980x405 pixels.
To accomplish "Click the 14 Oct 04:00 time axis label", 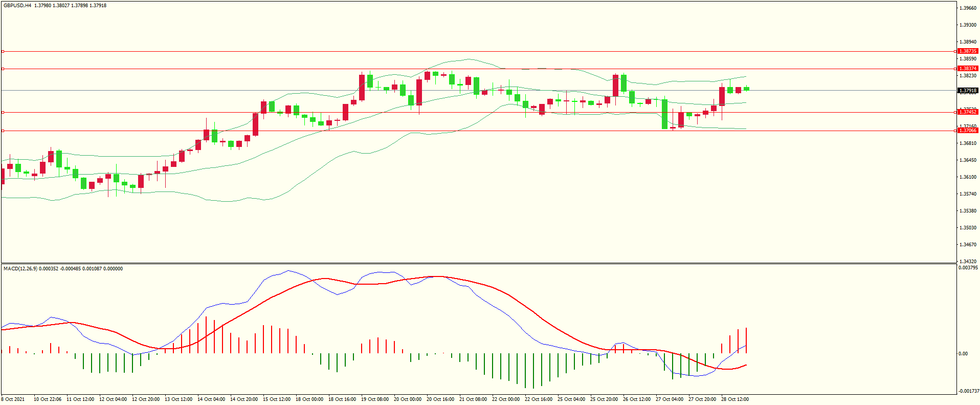I will click(x=211, y=399).
